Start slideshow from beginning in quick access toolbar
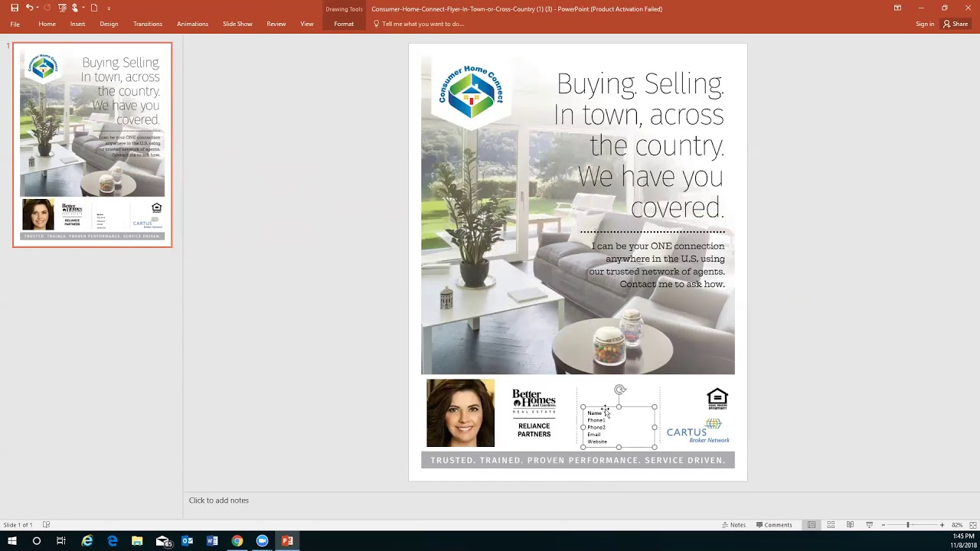Viewport: 980px width, 551px height. 62,8
